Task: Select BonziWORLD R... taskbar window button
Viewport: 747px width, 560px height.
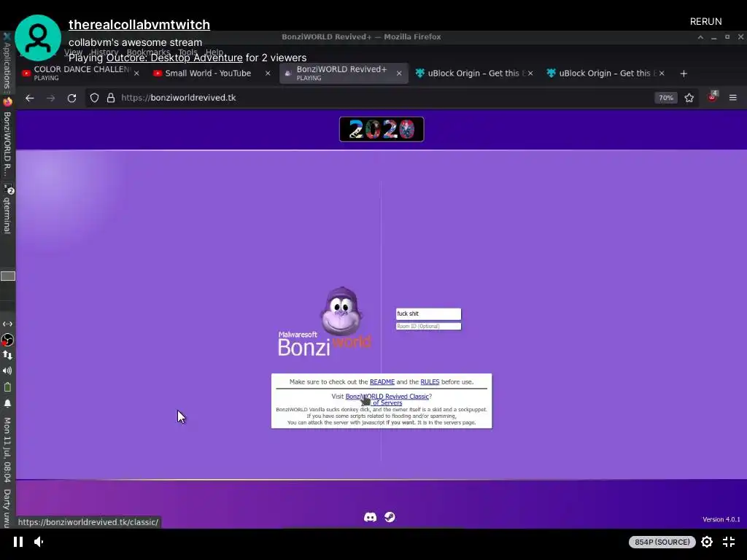Action: pos(7,144)
